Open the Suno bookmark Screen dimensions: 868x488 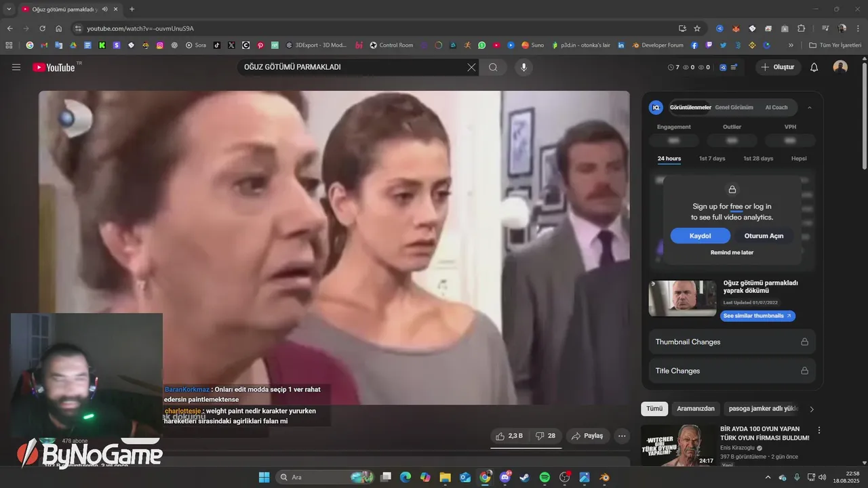click(532, 45)
